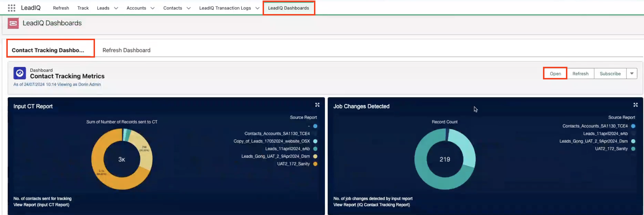
Task: Expand the Job Changes Detected chart
Action: pos(635,105)
